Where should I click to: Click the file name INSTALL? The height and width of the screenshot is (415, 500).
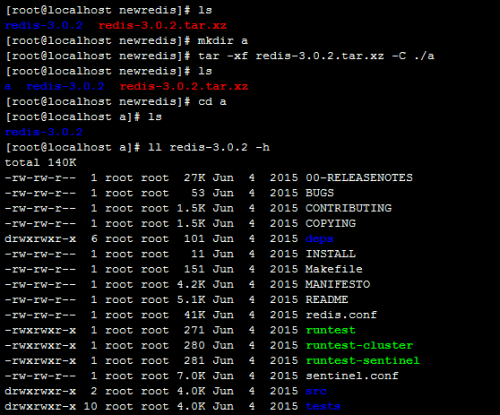coord(331,254)
